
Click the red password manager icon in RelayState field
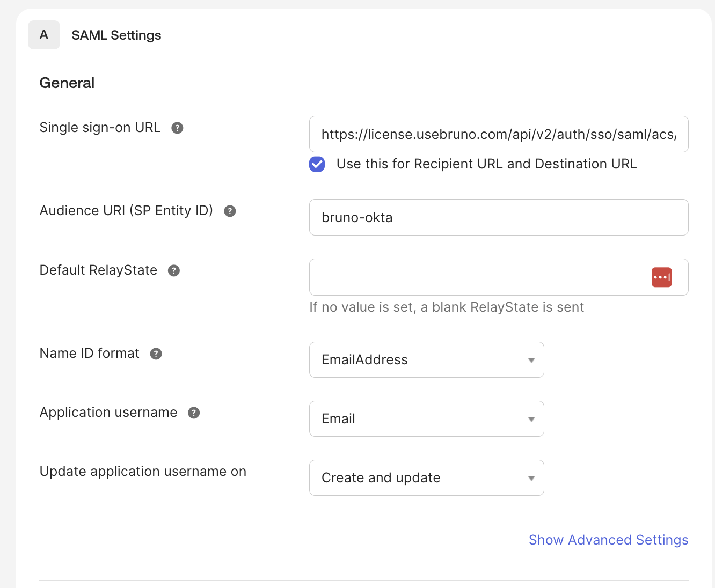pyautogui.click(x=661, y=277)
